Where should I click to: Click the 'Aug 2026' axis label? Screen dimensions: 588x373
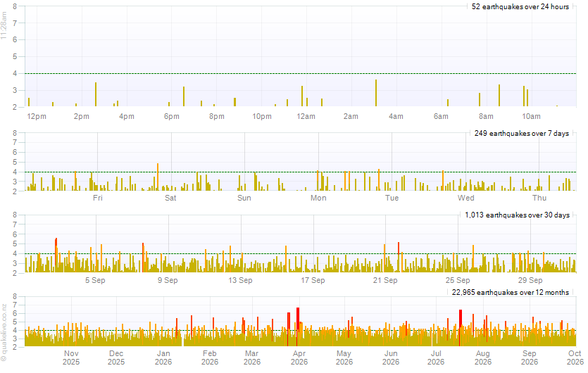tap(482, 358)
